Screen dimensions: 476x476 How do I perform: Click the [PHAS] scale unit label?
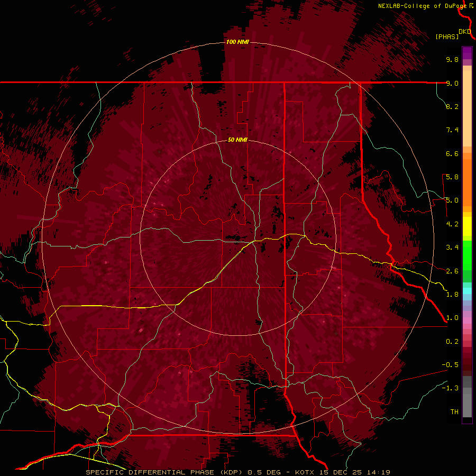point(447,37)
